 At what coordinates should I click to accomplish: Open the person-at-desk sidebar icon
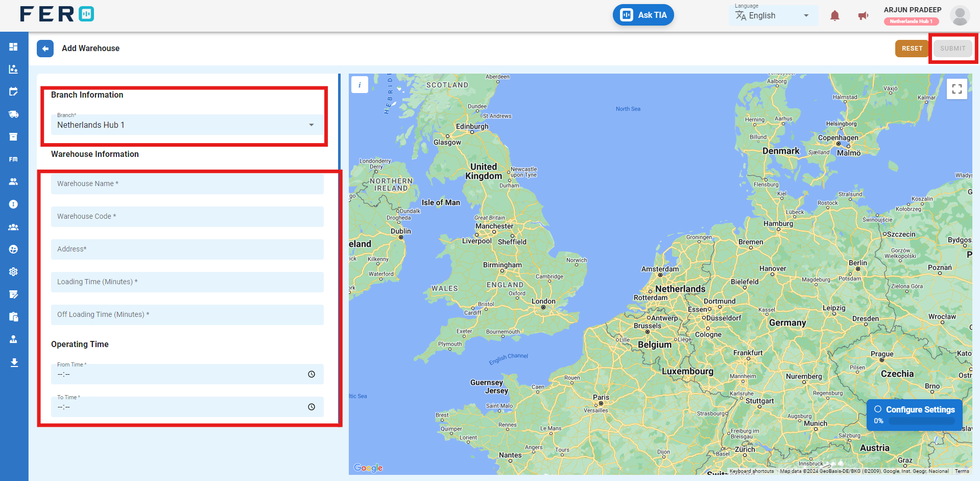click(14, 339)
